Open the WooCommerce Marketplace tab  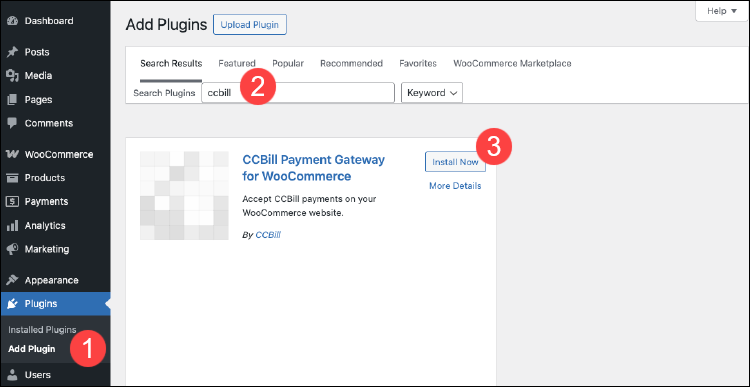pos(512,64)
